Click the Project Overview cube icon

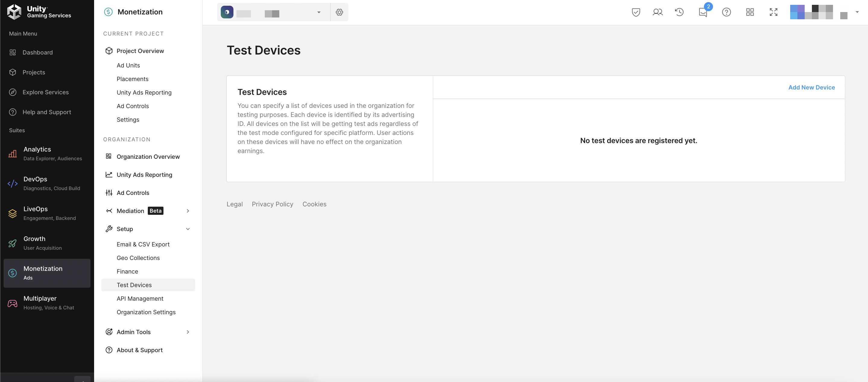[109, 51]
